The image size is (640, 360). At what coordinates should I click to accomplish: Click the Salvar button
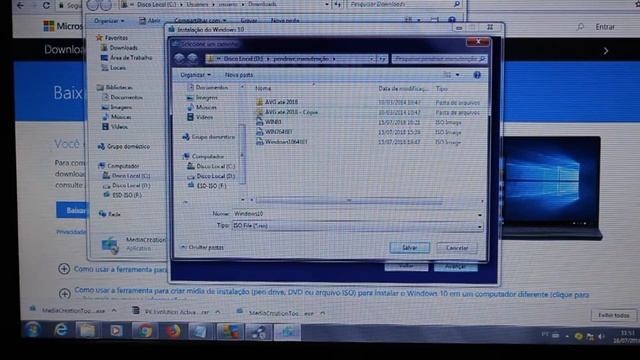pyautogui.click(x=409, y=248)
